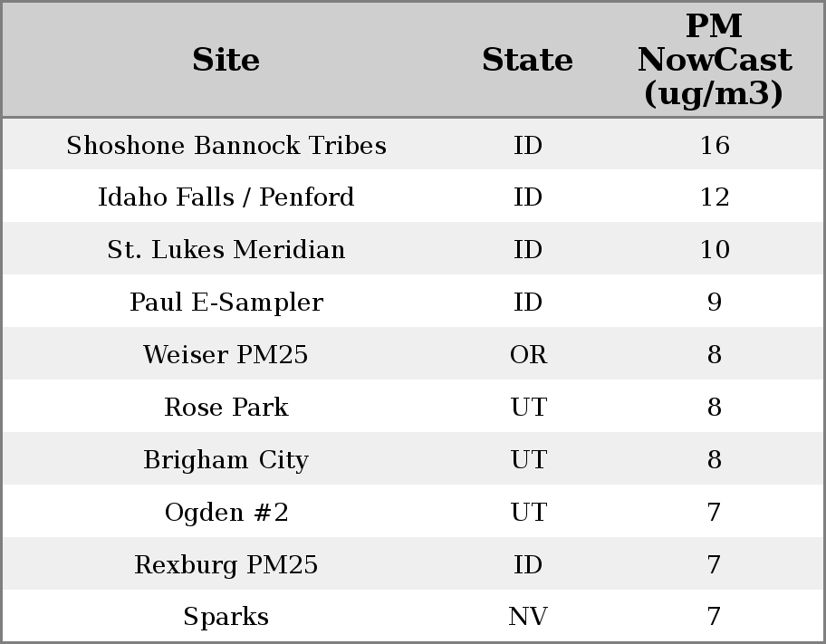826x644 pixels.
Task: Select the NowCast value 16
Action: [714, 145]
